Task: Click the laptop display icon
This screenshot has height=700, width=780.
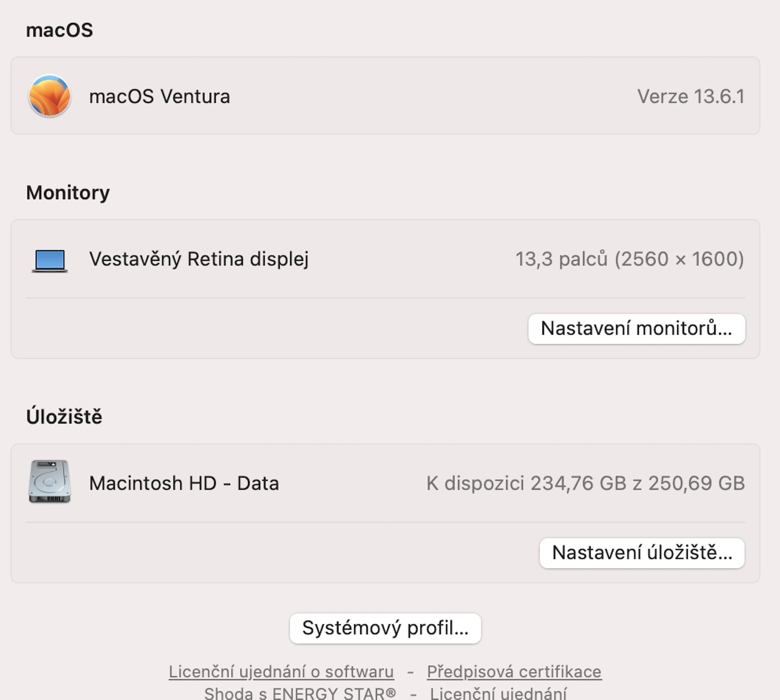Action: [x=50, y=260]
